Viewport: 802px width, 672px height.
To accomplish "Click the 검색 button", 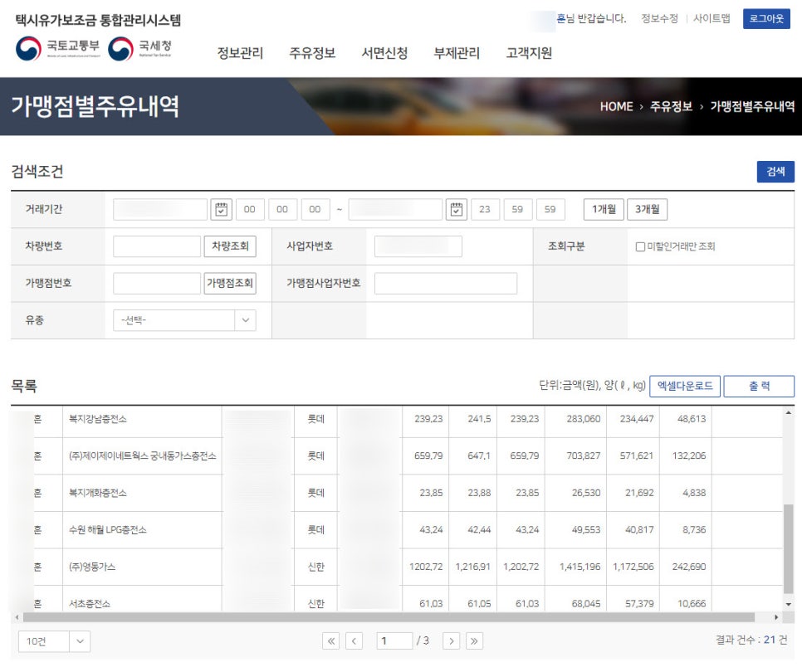I will [x=775, y=172].
